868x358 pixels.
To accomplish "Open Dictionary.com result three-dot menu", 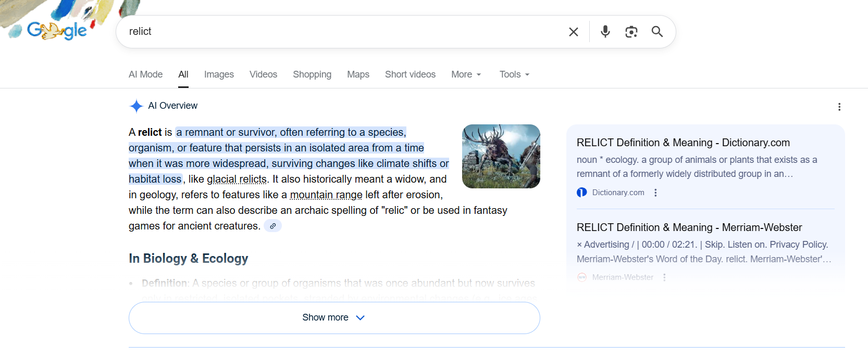I will 655,193.
